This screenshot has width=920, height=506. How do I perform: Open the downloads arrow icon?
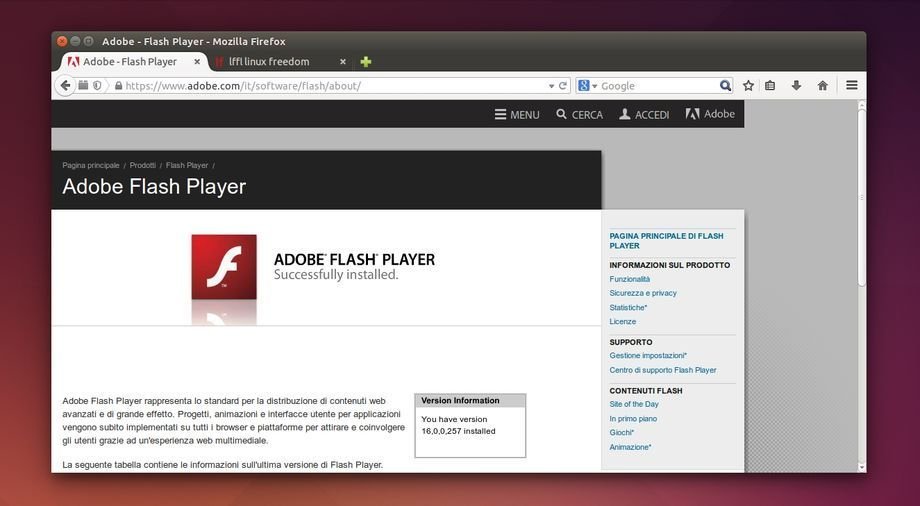(796, 86)
